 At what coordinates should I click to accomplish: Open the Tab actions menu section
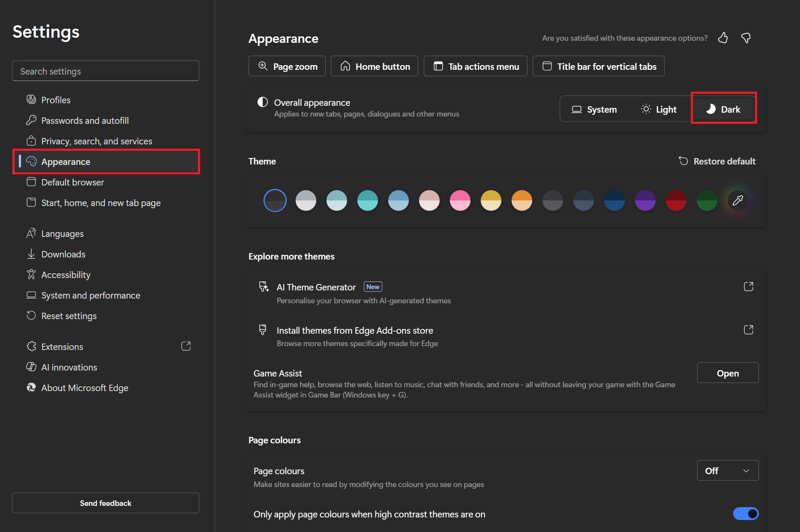(x=475, y=66)
